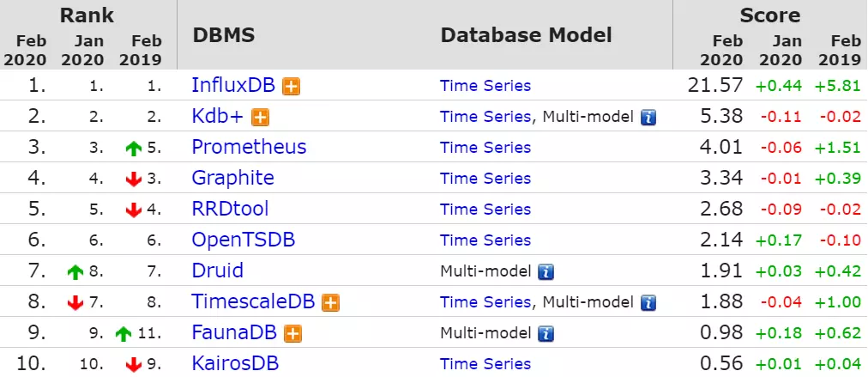
Task: Open the KairosDB link
Action: click(235, 363)
